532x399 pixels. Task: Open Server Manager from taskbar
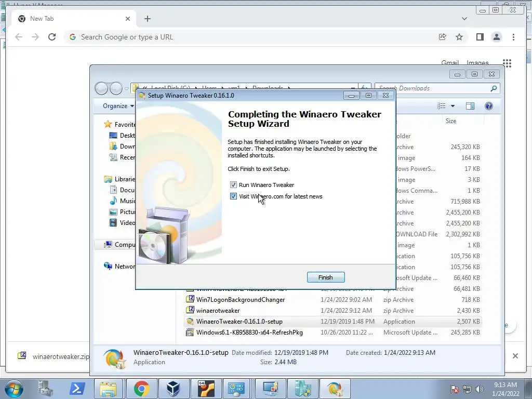[45, 389]
